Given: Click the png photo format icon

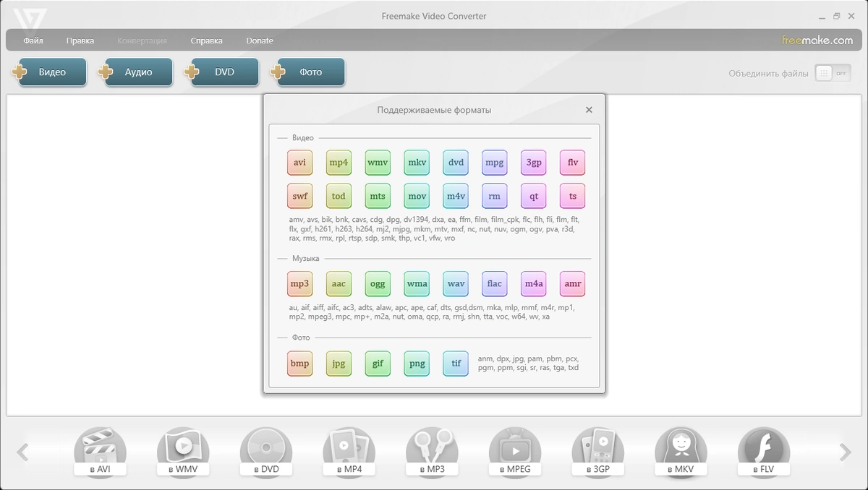Looking at the screenshot, I should pos(417,364).
